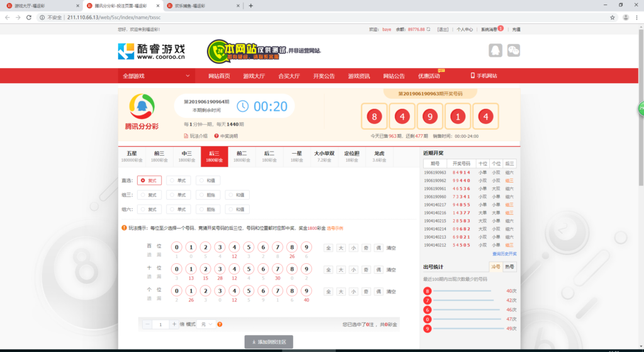644x352 pixels.
Task: Bookmark this page with the star icon
Action: (x=612, y=17)
